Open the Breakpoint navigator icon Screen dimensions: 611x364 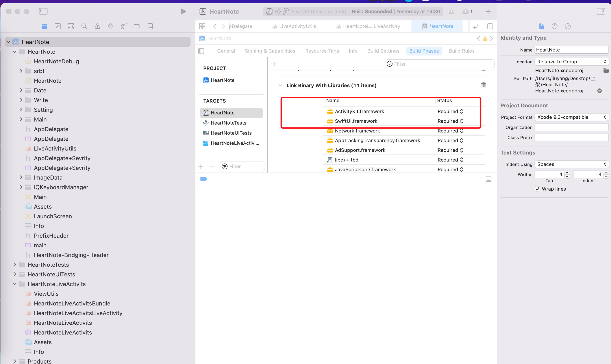click(x=137, y=26)
